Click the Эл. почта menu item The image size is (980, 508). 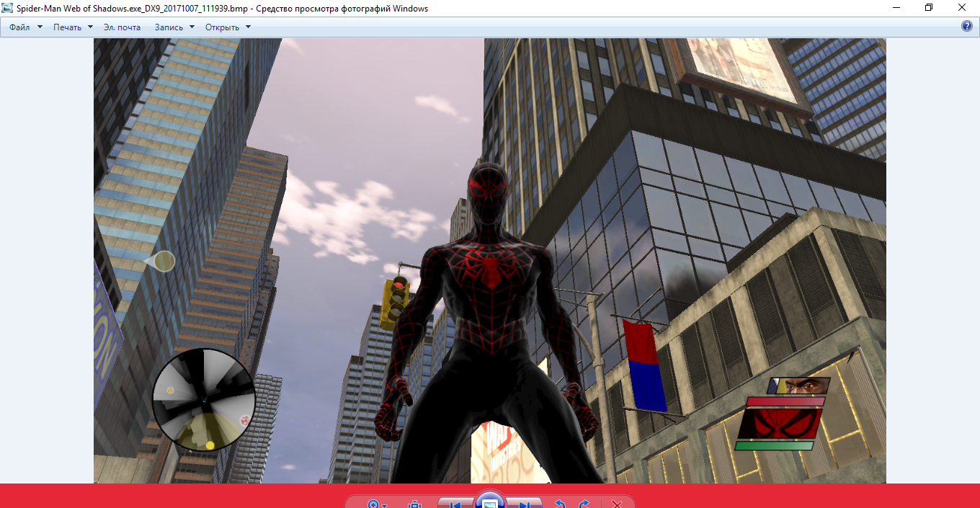tap(122, 27)
